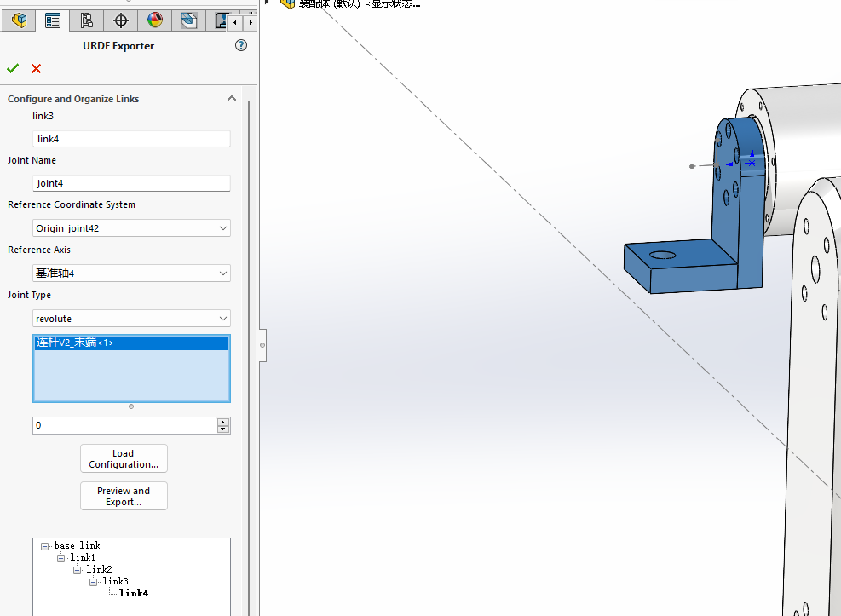This screenshot has width=841, height=616.
Task: Expand the assembly flyout tree arrow
Action: click(267, 3)
